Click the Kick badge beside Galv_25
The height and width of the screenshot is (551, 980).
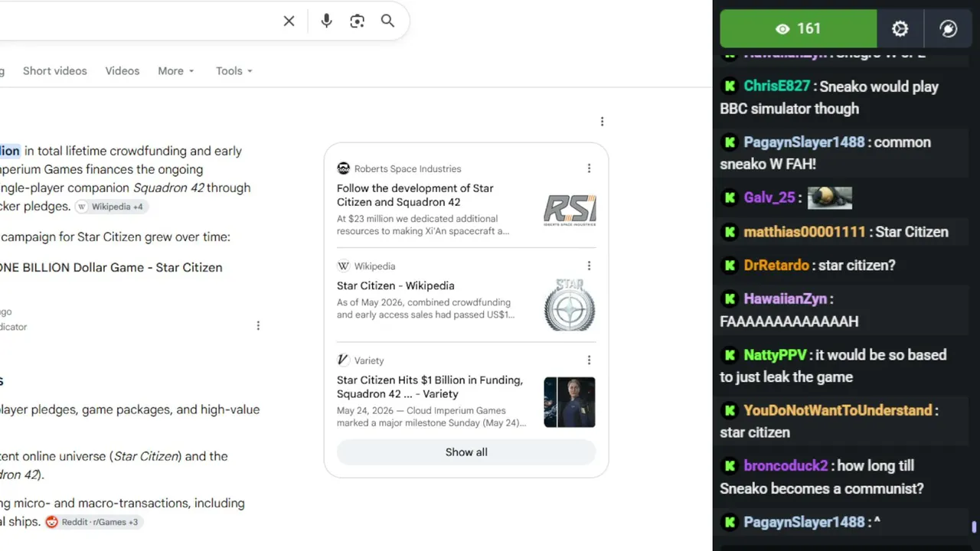(x=730, y=197)
